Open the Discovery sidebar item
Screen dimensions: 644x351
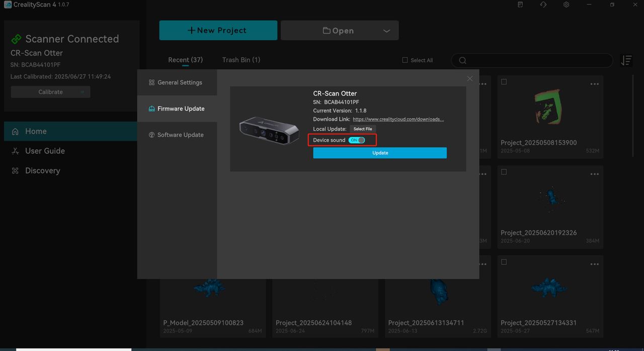pos(42,170)
